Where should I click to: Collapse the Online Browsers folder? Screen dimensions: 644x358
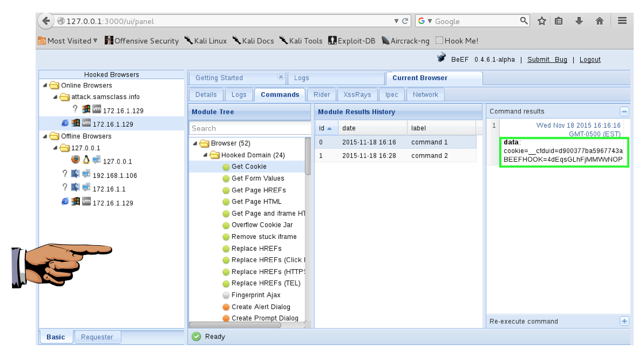click(x=45, y=85)
